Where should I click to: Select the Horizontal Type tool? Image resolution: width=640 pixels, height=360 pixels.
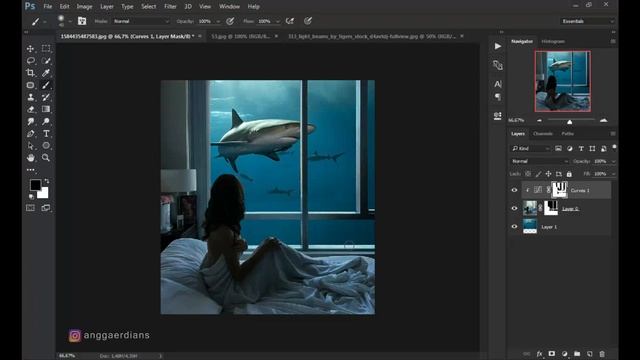click(46, 133)
